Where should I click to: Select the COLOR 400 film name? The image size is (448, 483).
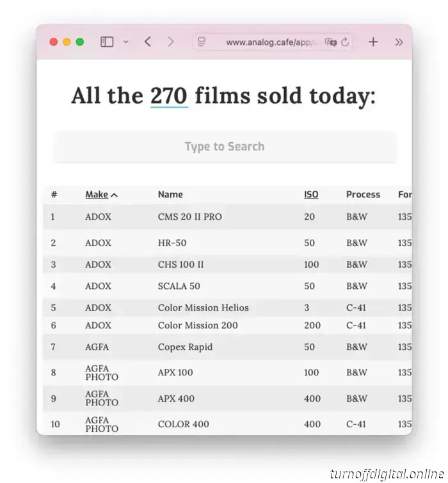click(x=184, y=425)
